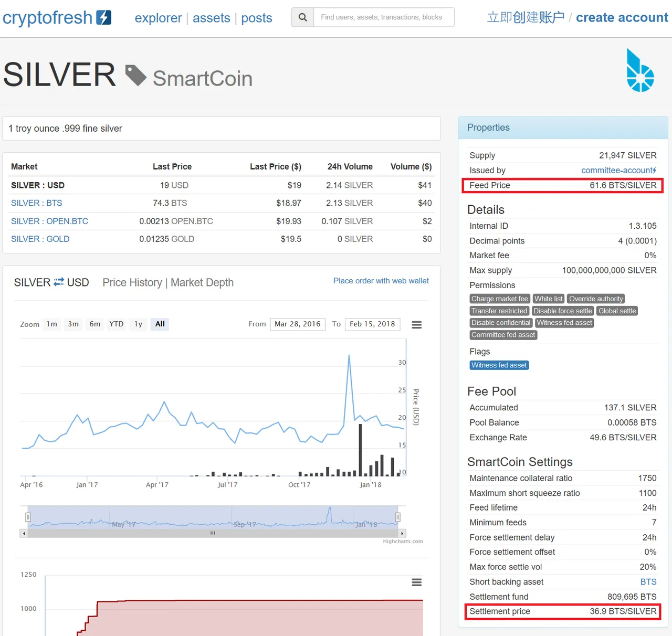
Task: Open the cryptofresh home link
Action: point(48,17)
